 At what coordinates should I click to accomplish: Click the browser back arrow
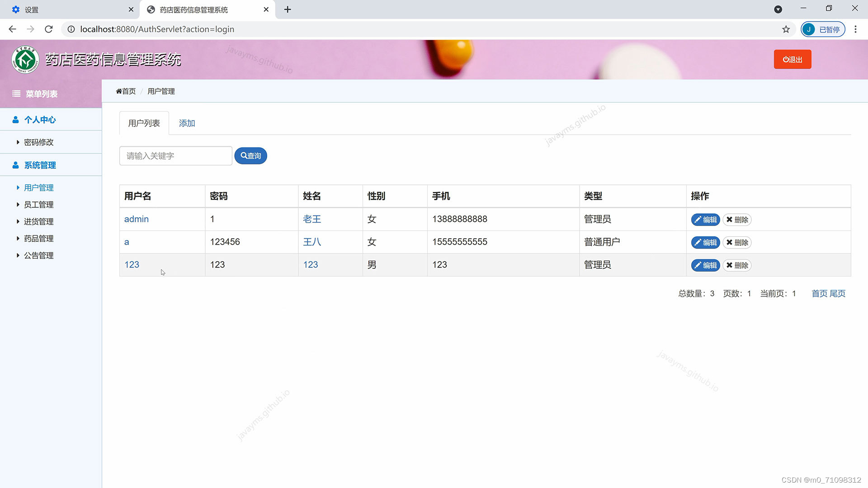tap(12, 29)
